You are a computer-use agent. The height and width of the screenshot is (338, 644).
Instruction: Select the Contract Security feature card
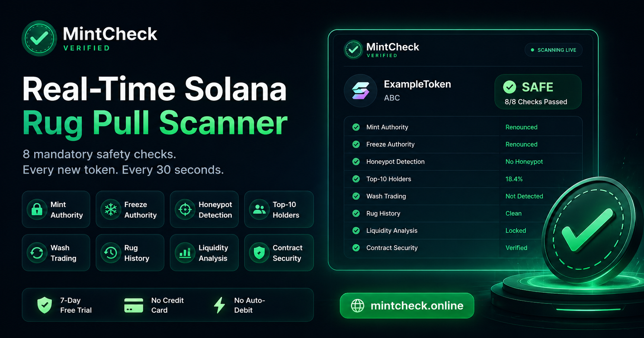(279, 253)
